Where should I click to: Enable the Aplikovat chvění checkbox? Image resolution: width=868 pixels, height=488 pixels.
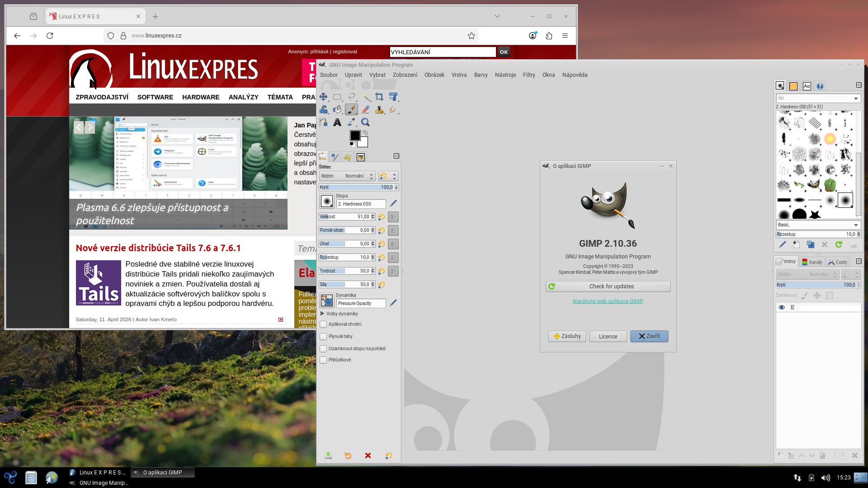tap(323, 324)
